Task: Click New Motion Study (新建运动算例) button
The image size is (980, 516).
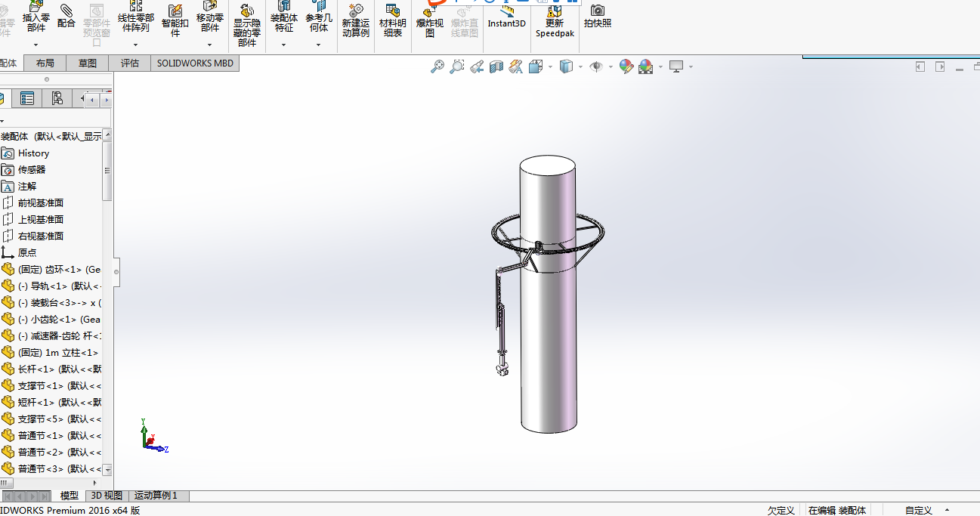Action: click(356, 21)
